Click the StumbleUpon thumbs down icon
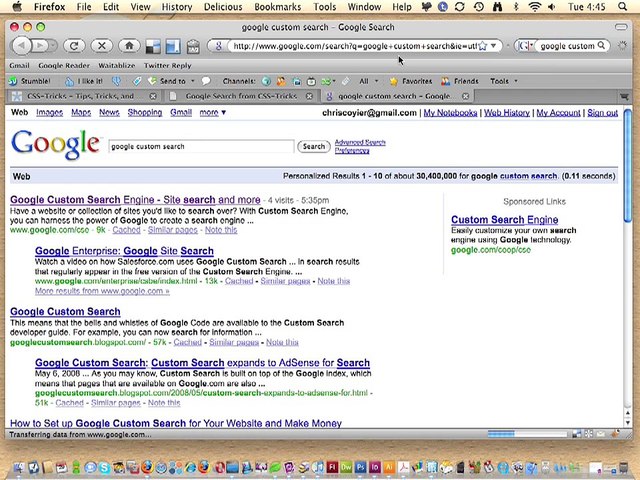Screen dimensions: 640x480 (x=117, y=81)
